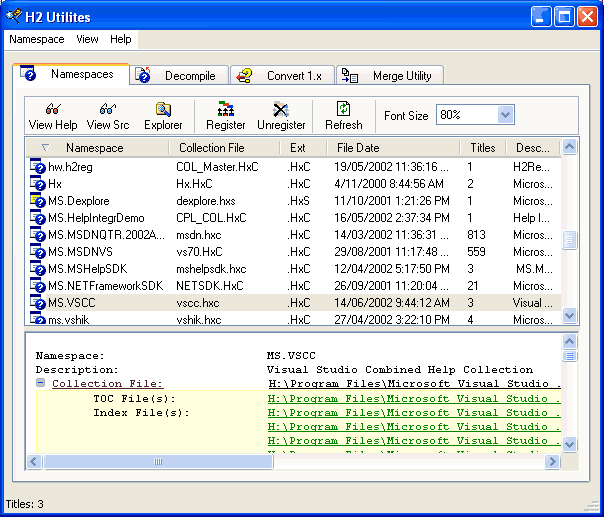The width and height of the screenshot is (604, 517).
Task: Click the icon beside MS.MSDNVS
Action: click(x=38, y=252)
